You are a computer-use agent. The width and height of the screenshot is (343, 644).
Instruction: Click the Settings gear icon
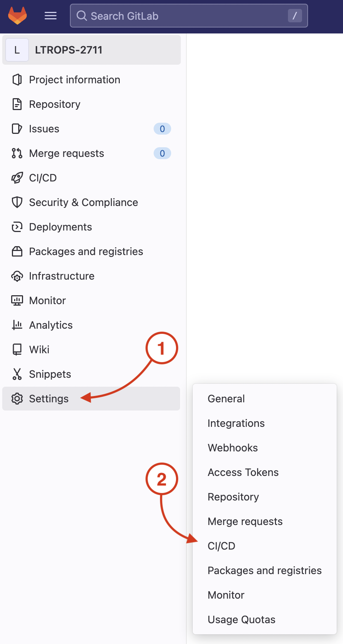(17, 399)
